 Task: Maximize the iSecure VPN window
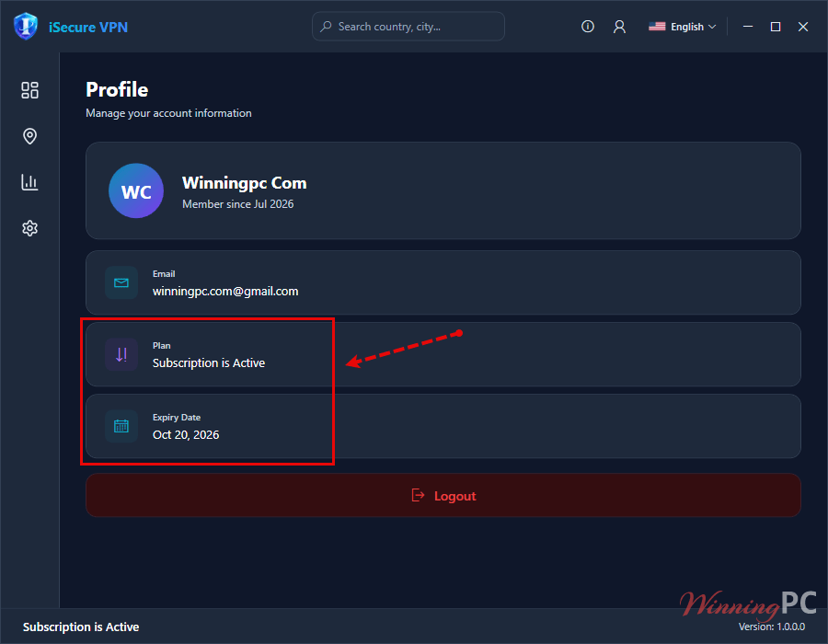pyautogui.click(x=776, y=27)
